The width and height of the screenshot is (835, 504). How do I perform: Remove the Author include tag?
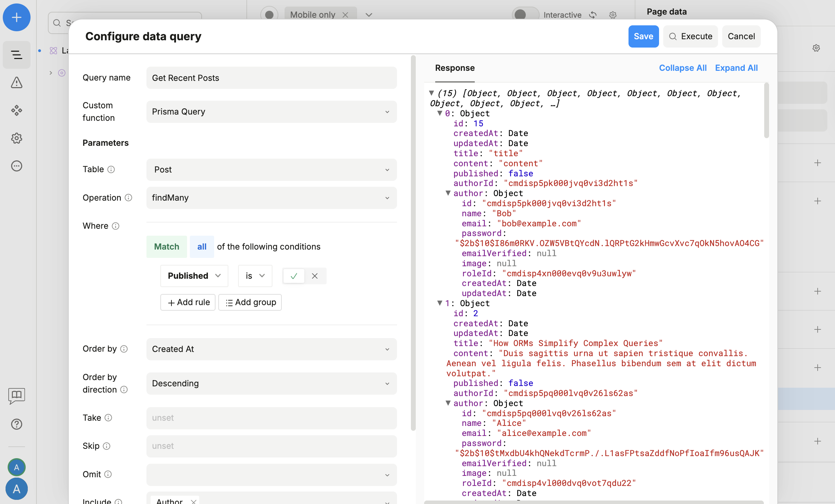194,501
